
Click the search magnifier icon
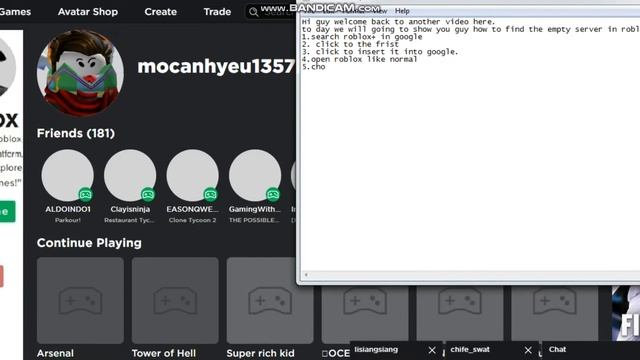click(253, 12)
